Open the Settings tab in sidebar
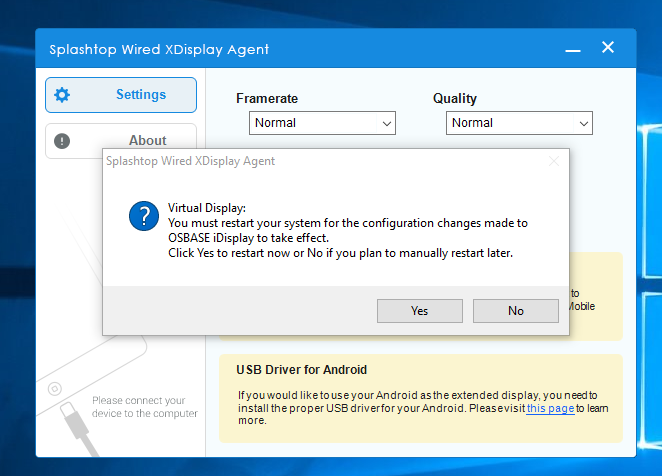662x476 pixels. pyautogui.click(x=121, y=95)
